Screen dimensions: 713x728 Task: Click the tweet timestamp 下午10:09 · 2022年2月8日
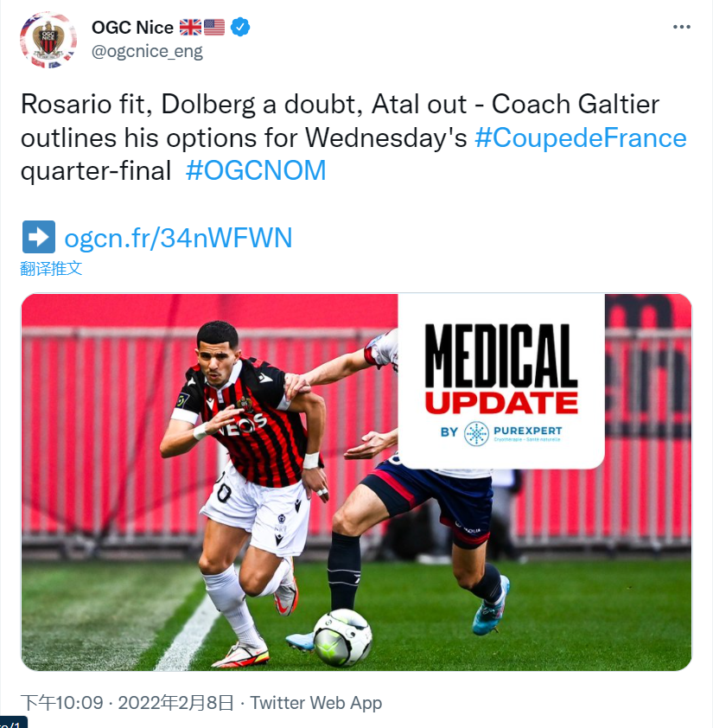(x=127, y=702)
